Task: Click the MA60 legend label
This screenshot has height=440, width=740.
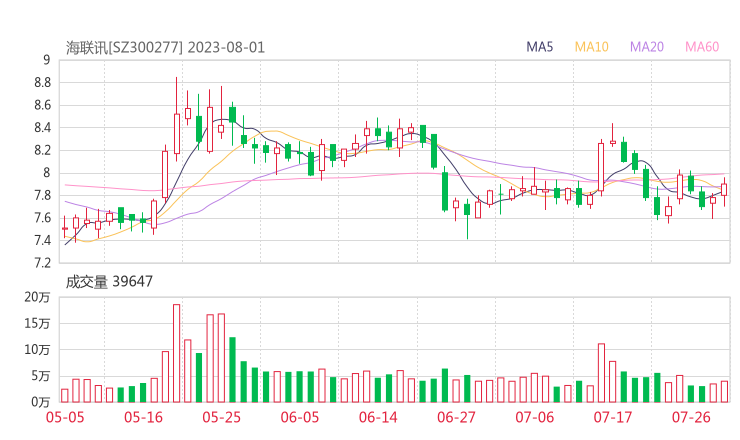Action: coord(702,47)
